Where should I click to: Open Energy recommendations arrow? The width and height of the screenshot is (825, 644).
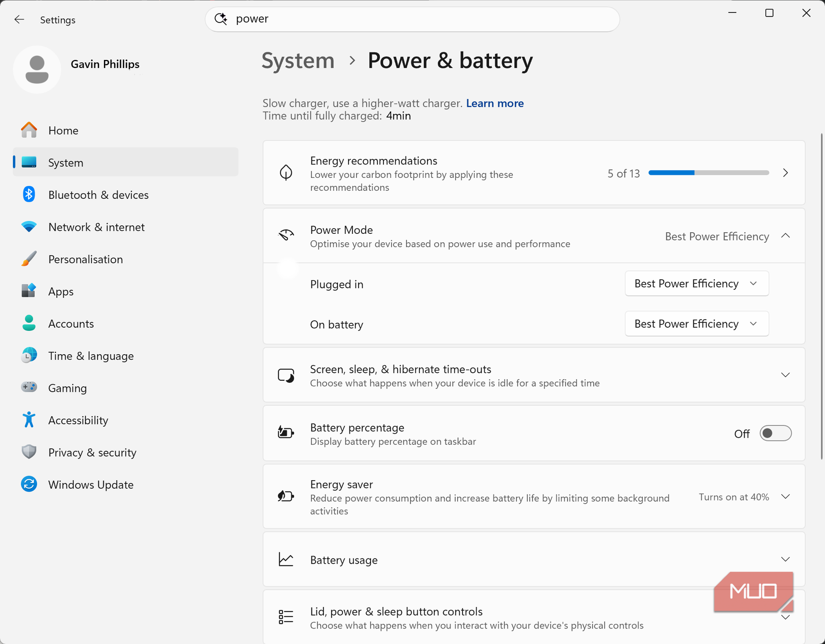[x=785, y=172]
